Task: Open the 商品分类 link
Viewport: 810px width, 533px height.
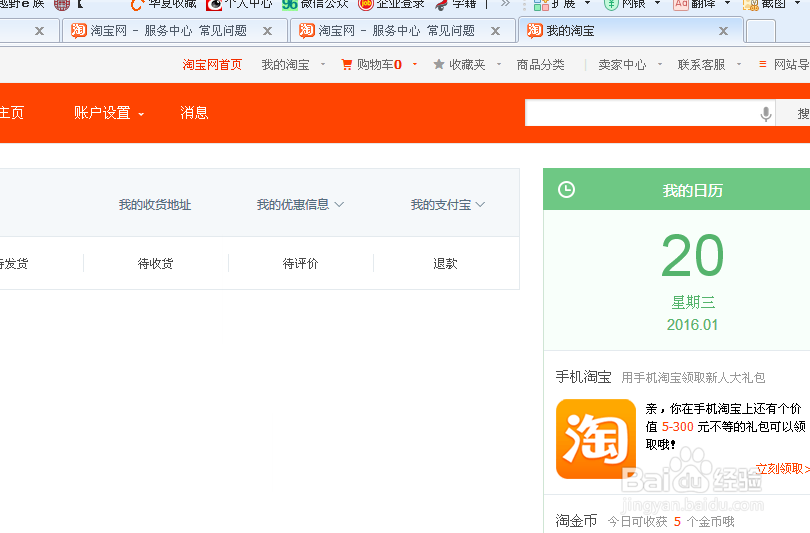Action: (x=540, y=65)
